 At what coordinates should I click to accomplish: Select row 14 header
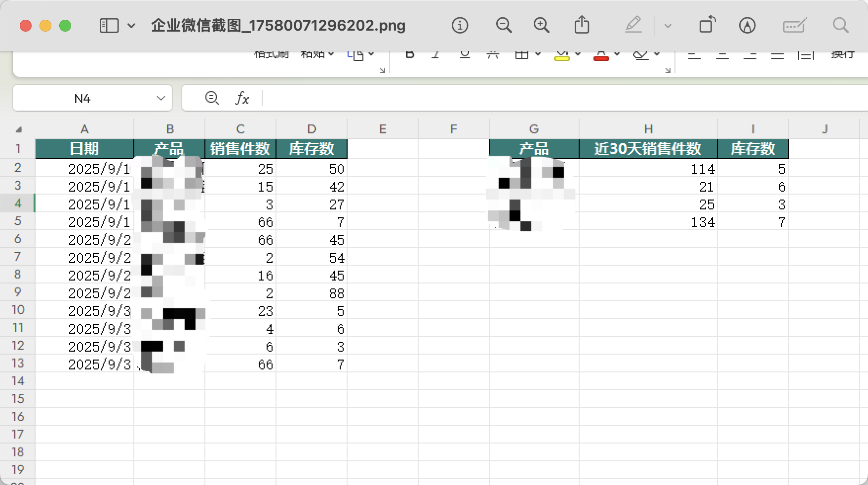click(17, 381)
